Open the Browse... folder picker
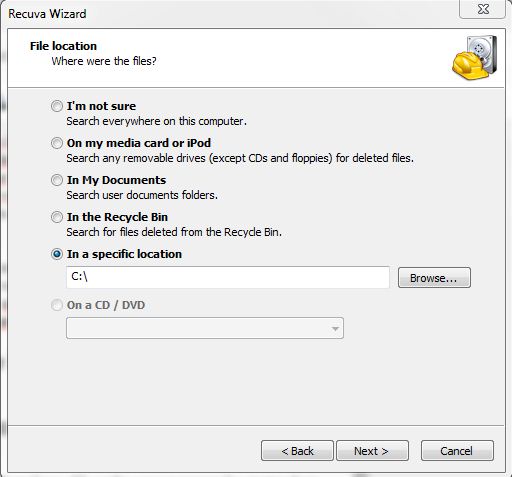This screenshot has width=512, height=477. (x=434, y=277)
